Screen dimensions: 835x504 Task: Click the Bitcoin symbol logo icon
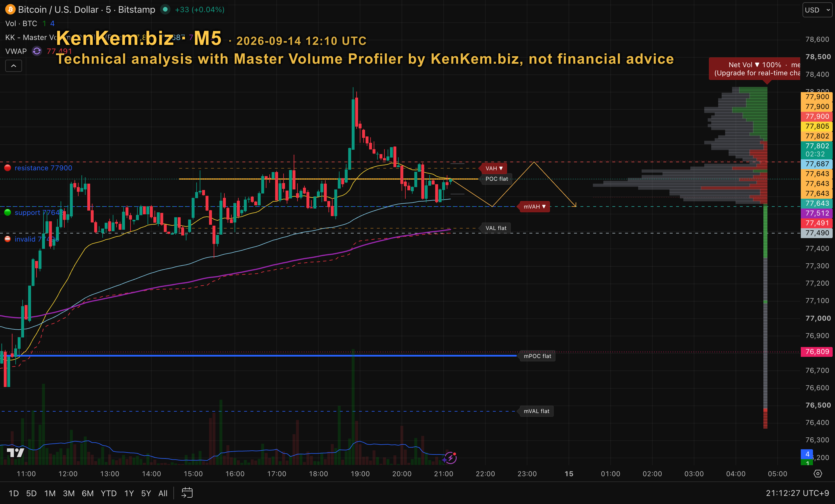tap(10, 10)
